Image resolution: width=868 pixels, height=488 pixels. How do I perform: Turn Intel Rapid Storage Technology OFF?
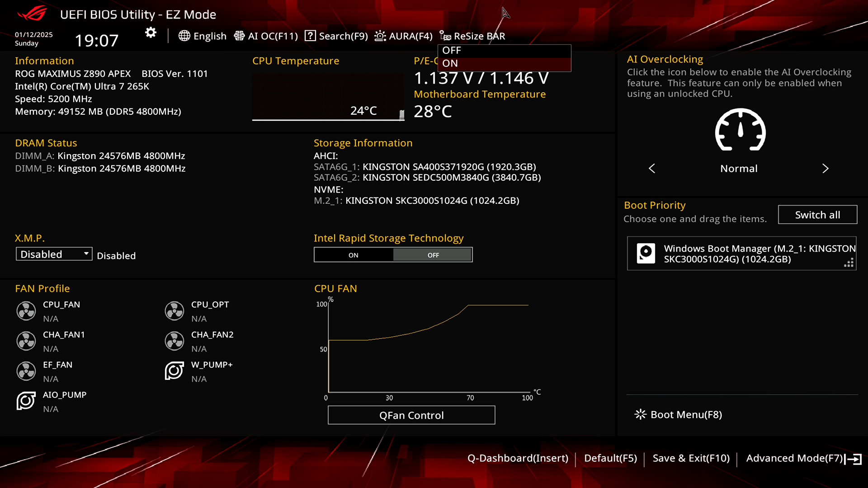(x=433, y=254)
